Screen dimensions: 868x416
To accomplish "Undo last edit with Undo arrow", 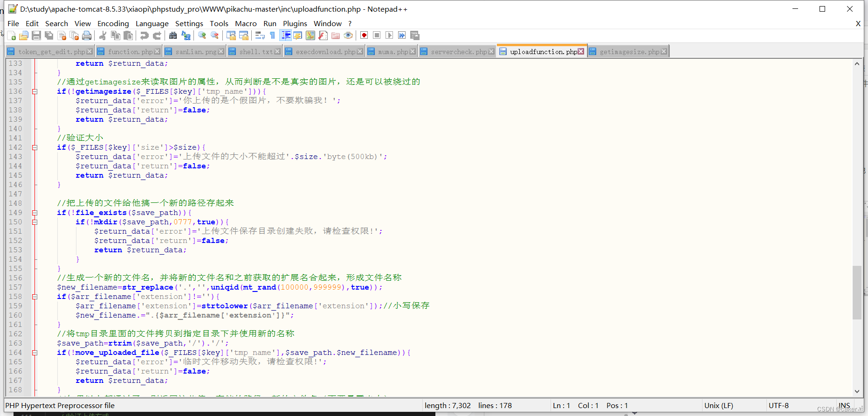I will [145, 35].
